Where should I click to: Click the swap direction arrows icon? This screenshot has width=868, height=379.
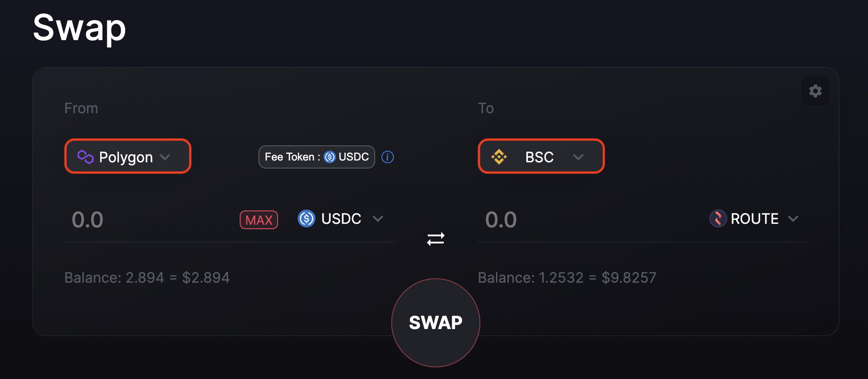[435, 239]
